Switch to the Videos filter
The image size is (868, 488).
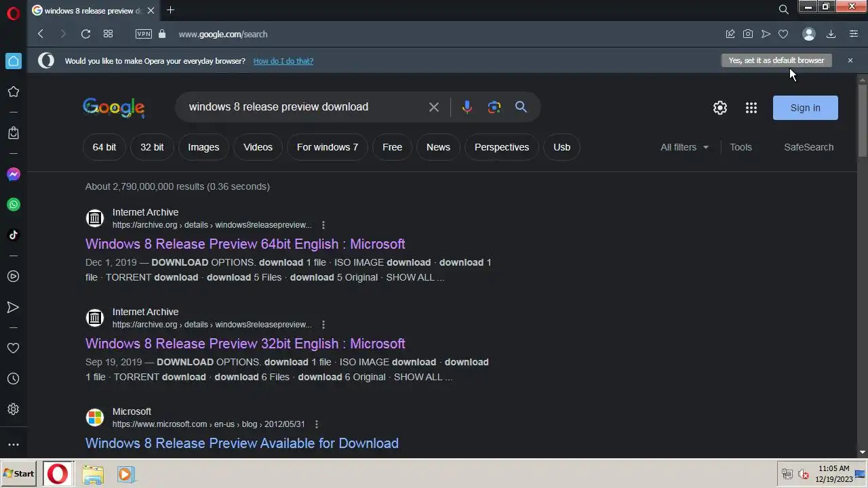tap(258, 147)
